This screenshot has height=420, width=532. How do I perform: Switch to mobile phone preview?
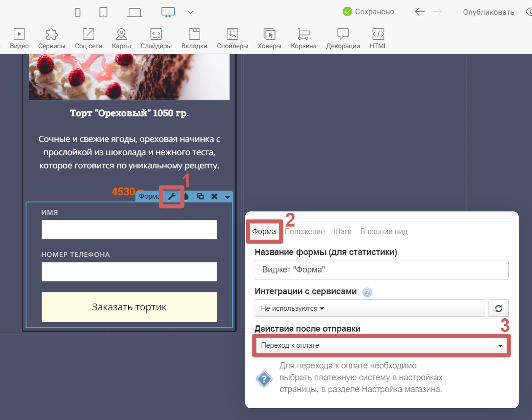coord(78,12)
